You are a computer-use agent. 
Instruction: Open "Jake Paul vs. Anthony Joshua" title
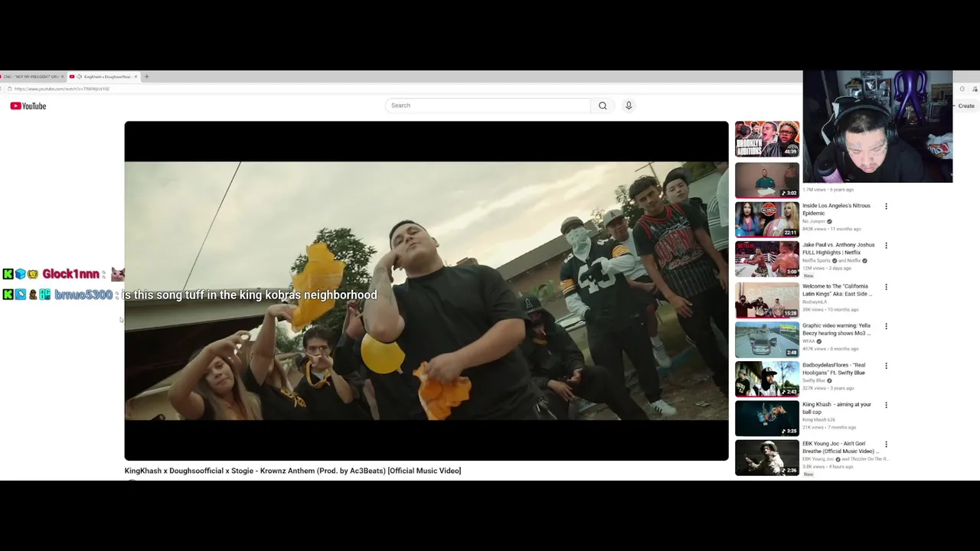click(x=838, y=249)
